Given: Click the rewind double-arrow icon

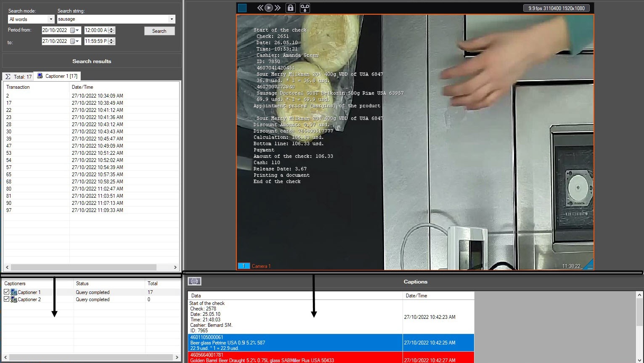Looking at the screenshot, I should tap(260, 8).
